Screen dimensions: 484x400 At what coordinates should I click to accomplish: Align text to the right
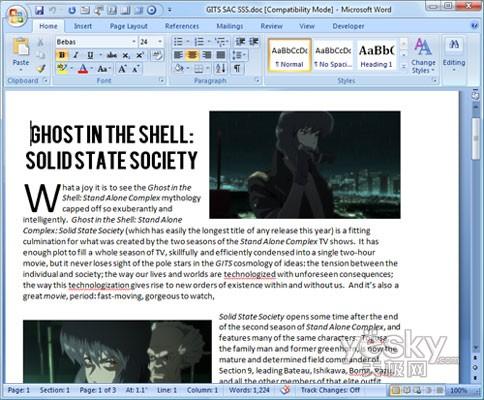point(207,55)
